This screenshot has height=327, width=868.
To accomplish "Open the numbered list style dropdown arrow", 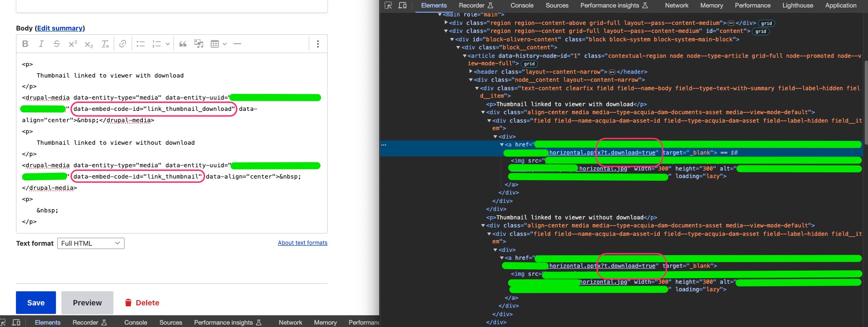I will coord(167,44).
